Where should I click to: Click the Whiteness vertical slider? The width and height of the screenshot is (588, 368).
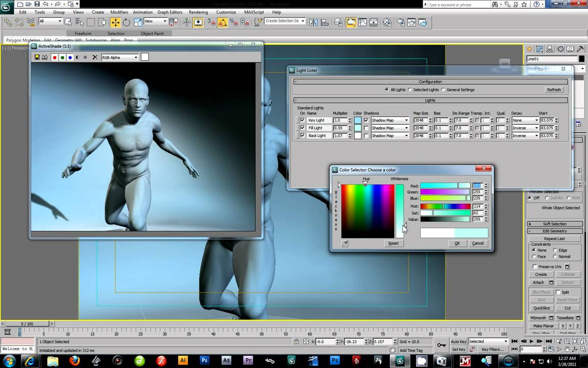pos(400,211)
